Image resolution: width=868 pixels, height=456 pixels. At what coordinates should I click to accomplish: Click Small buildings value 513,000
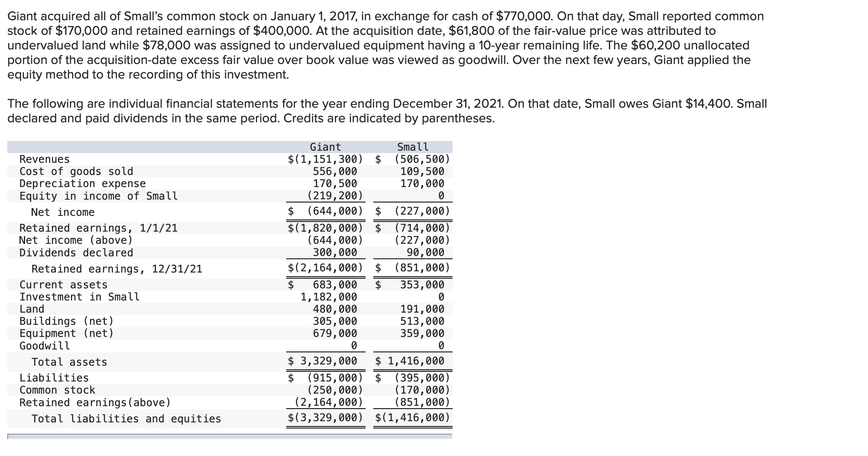422,321
